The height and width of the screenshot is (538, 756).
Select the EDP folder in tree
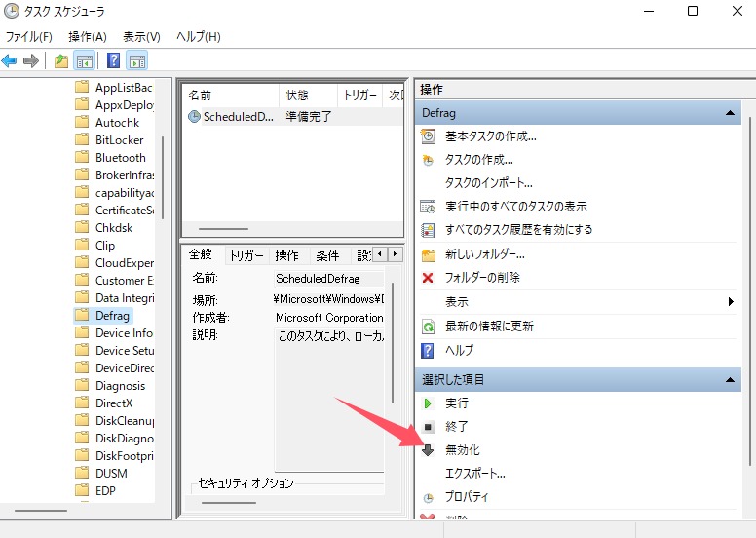tap(105, 490)
